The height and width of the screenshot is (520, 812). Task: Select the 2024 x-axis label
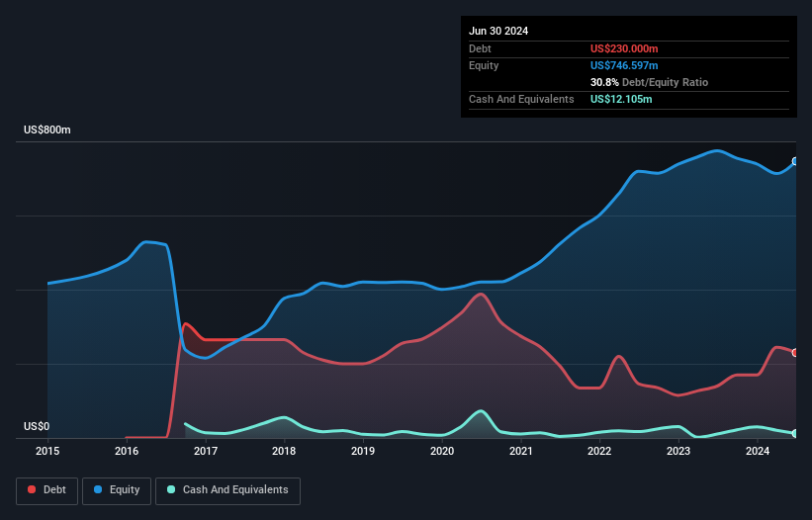758,451
